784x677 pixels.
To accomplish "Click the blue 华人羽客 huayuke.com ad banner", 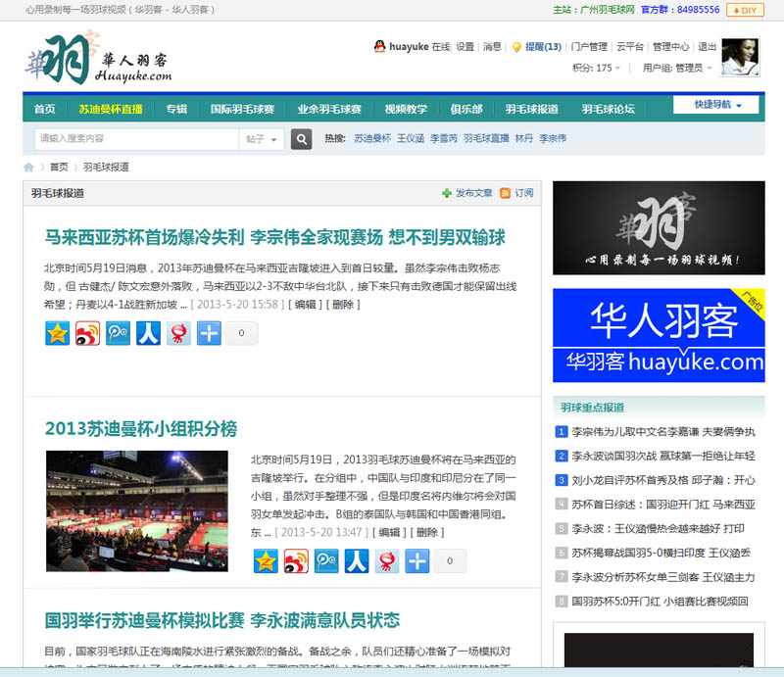I will pyautogui.click(x=659, y=335).
